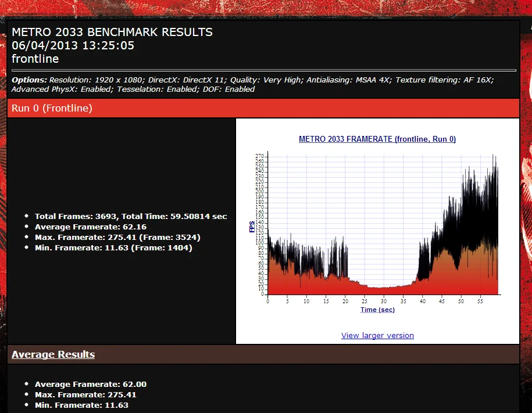Click the DOF: Enabled option text
This screenshot has height=413, width=532.
coord(228,89)
